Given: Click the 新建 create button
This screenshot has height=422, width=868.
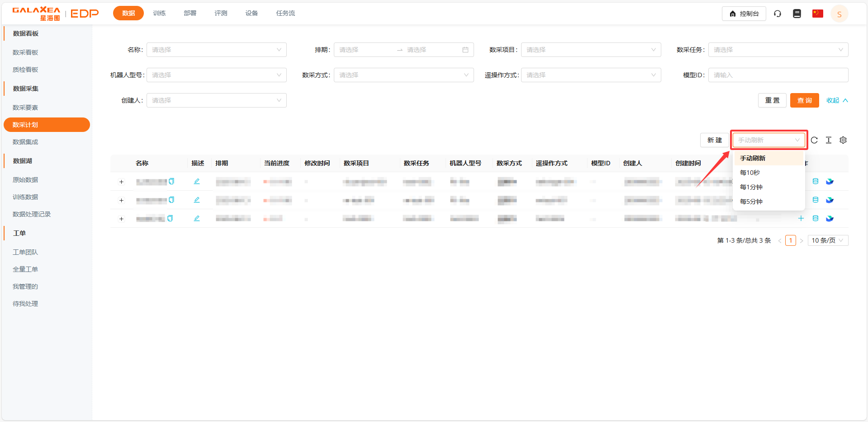Looking at the screenshot, I should pos(715,140).
